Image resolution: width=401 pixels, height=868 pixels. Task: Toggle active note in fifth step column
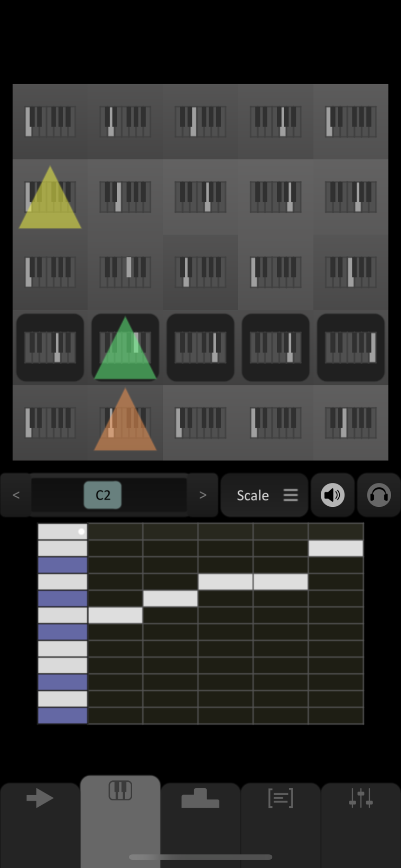click(336, 548)
